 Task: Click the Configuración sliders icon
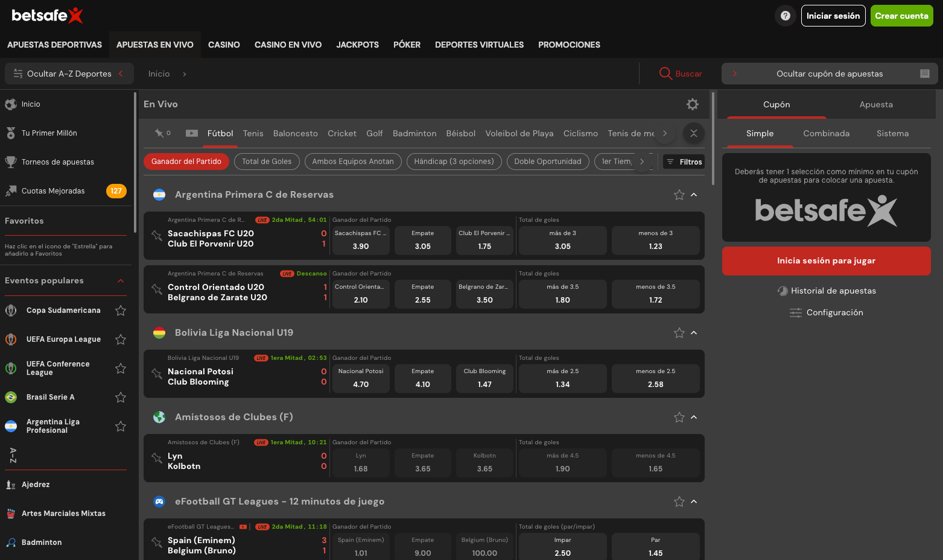pos(796,312)
